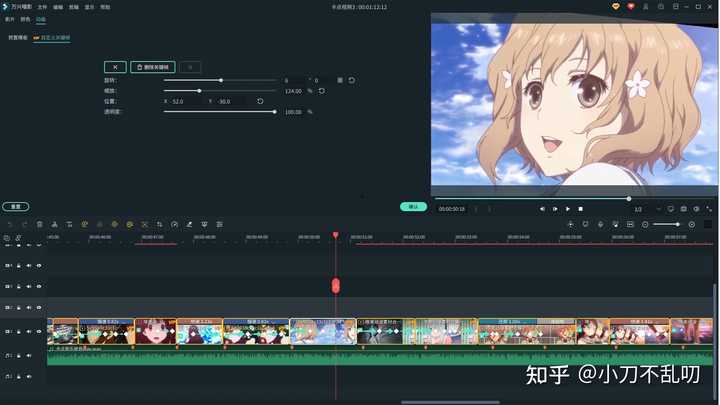The image size is (720, 405).
Task: Click the opacity slider handle
Action: click(x=275, y=112)
